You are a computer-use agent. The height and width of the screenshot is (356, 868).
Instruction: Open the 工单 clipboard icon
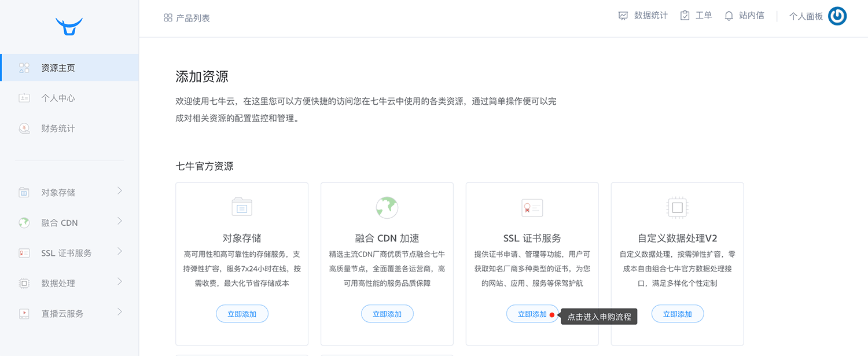pyautogui.click(x=685, y=16)
